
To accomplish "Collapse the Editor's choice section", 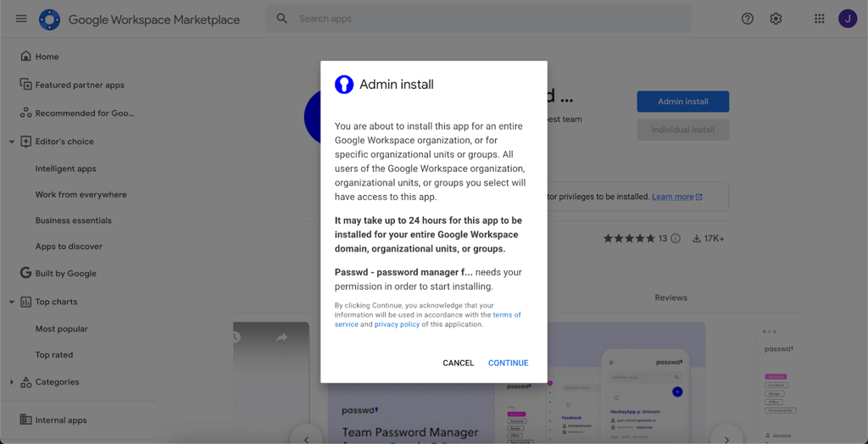I will [12, 142].
